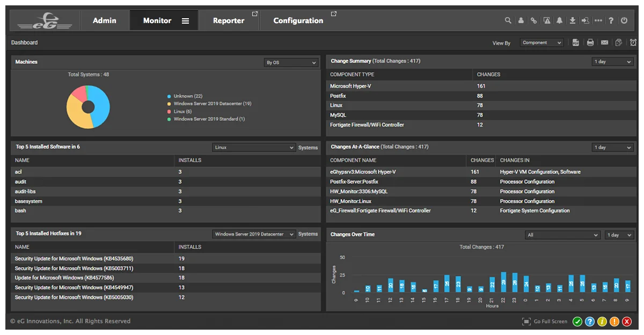Click the Dashboard breadcrumb label
Screen dimensions: 644x335
[x=25, y=42]
